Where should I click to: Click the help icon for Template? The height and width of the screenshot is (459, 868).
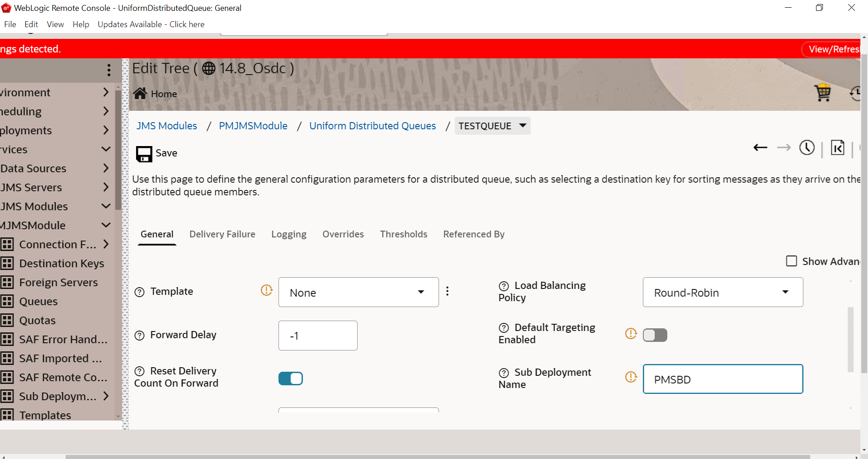pos(140,292)
